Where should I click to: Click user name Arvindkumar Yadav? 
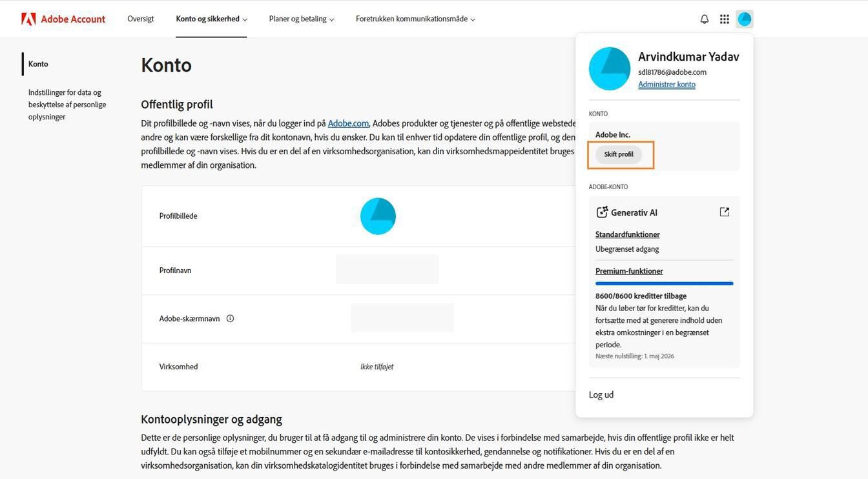tap(688, 56)
